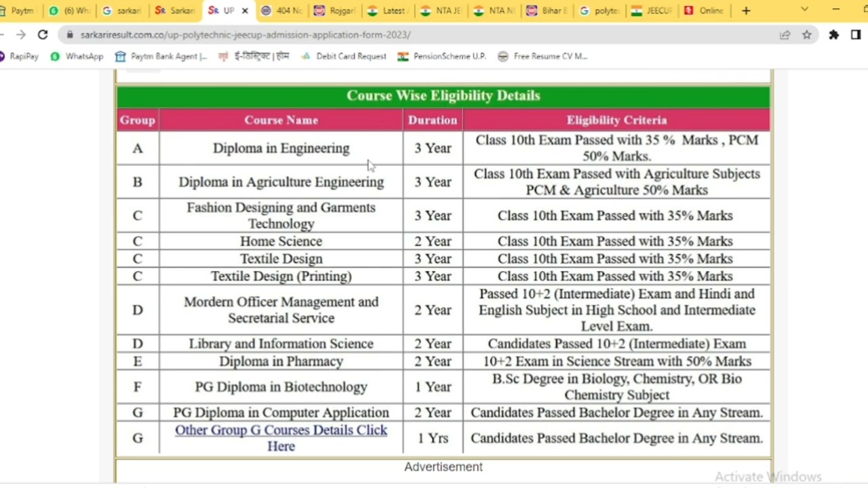Click the Course Name column header
This screenshot has height=488, width=868.
coord(281,120)
